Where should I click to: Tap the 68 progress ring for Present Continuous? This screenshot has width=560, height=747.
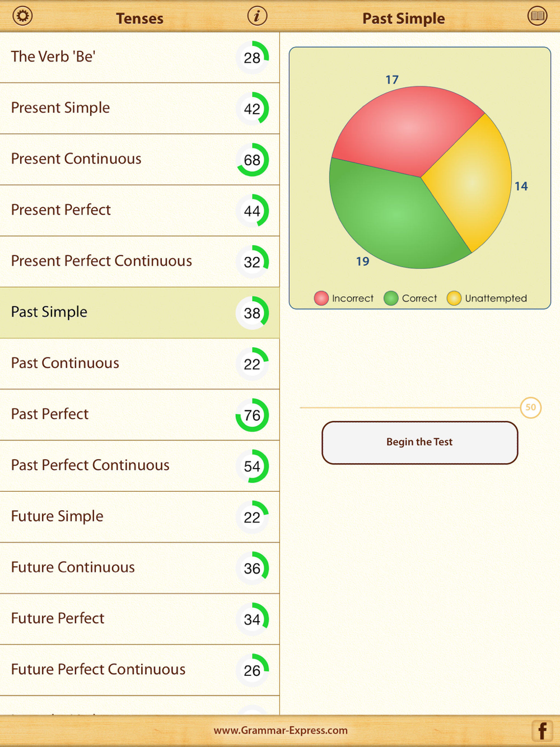click(252, 160)
